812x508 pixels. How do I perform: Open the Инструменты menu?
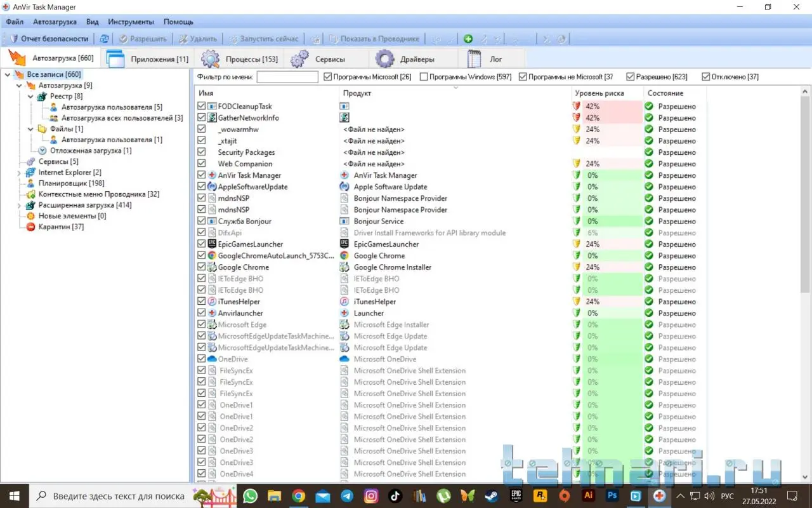131,22
